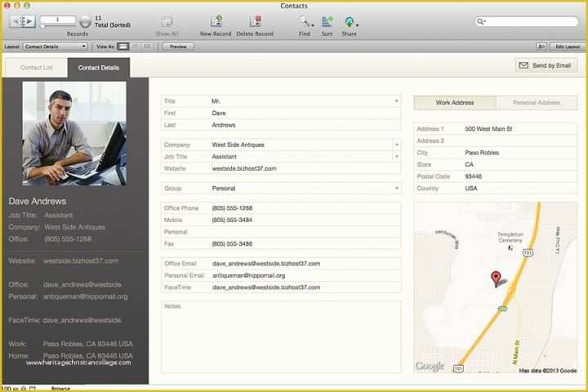Screen dimensions: 588x392
Task: Switch address view to Personal Address
Action: point(536,103)
